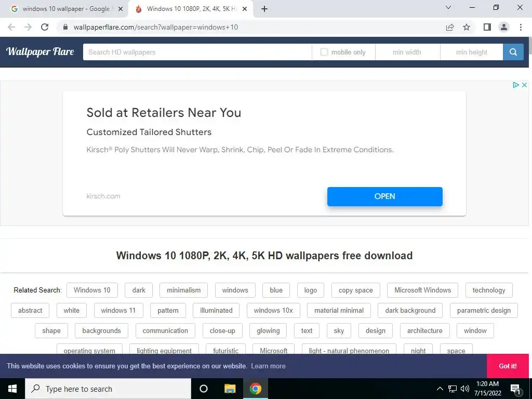Click the Wallpaper Flare logo
The width and height of the screenshot is (532, 399).
pos(40,51)
